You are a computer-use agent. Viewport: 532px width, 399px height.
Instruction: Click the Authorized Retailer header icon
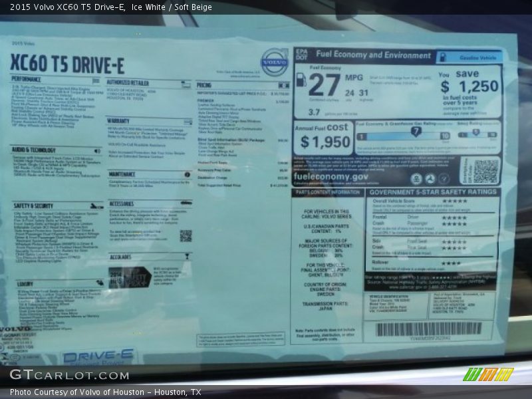point(186,84)
